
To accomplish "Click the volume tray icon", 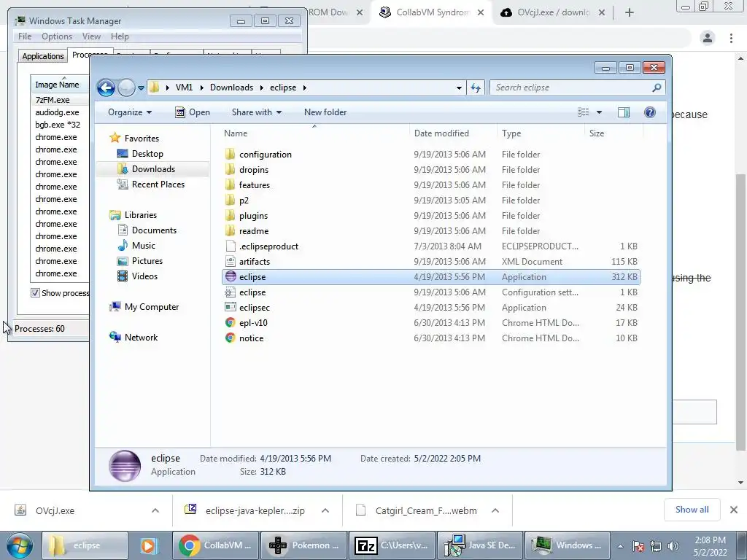I will click(673, 546).
